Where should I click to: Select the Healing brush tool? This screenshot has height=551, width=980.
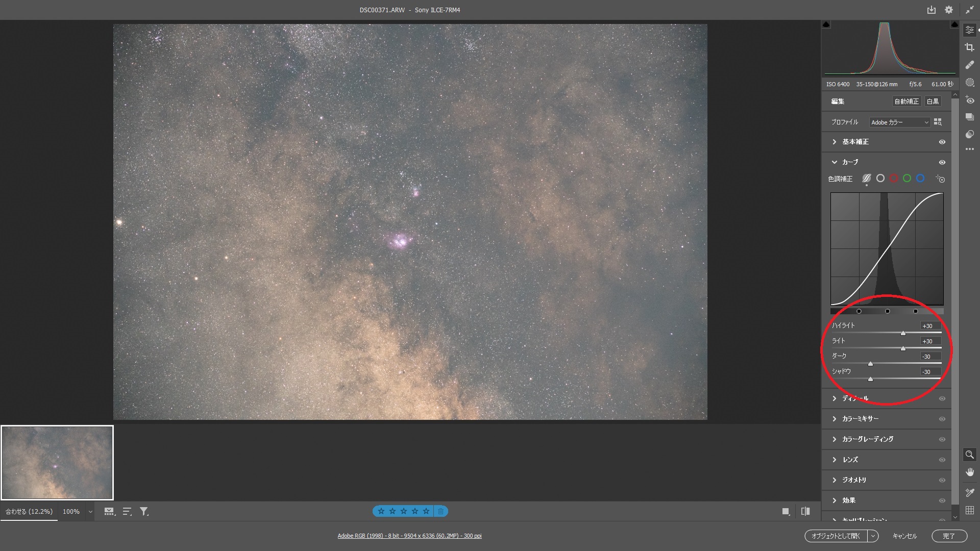click(x=969, y=65)
